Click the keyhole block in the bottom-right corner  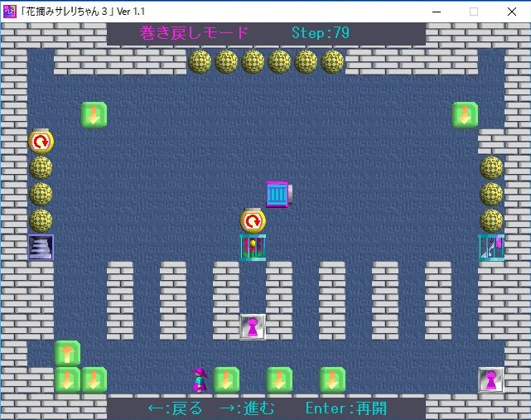coord(491,379)
